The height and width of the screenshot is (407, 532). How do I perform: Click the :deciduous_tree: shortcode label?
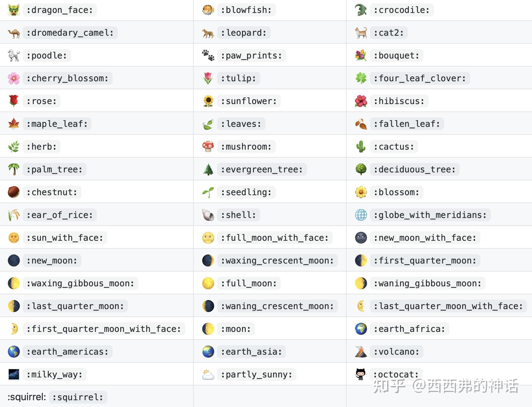(414, 169)
